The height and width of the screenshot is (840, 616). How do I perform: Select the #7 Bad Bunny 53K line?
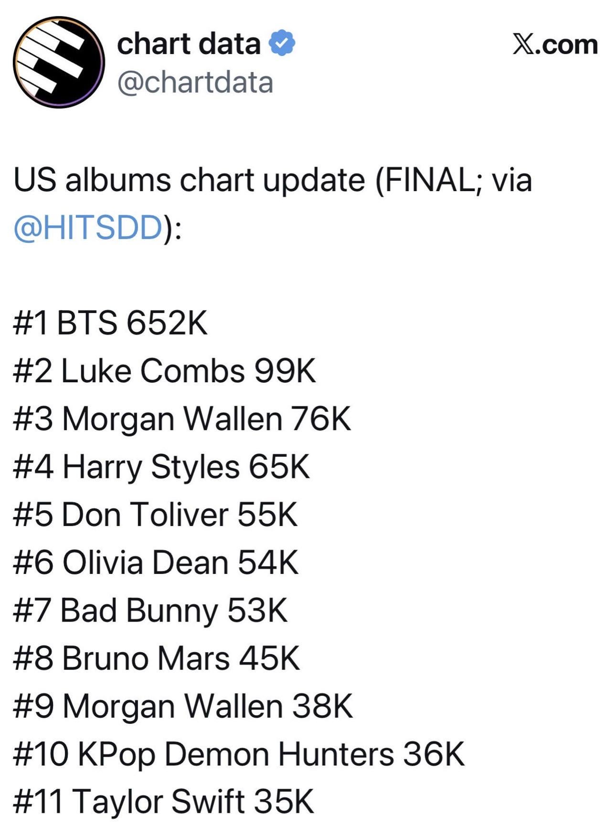[150, 610]
